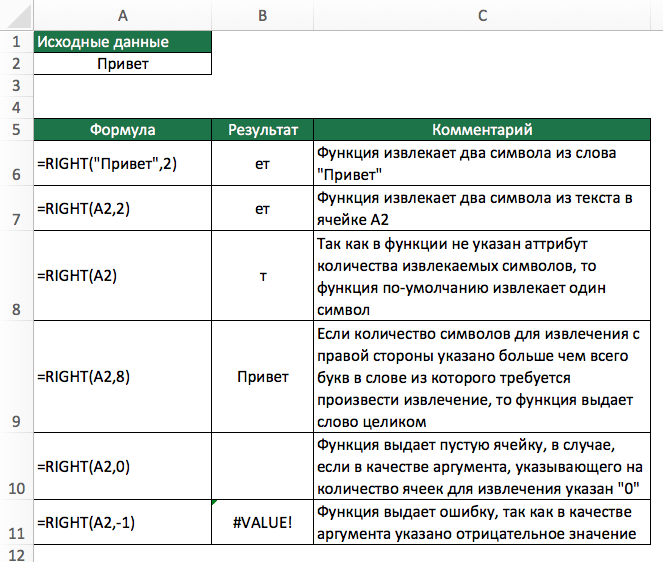This screenshot has width=663, height=562.
Task: Click result cell 'т' in row 8
Action: click(263, 275)
